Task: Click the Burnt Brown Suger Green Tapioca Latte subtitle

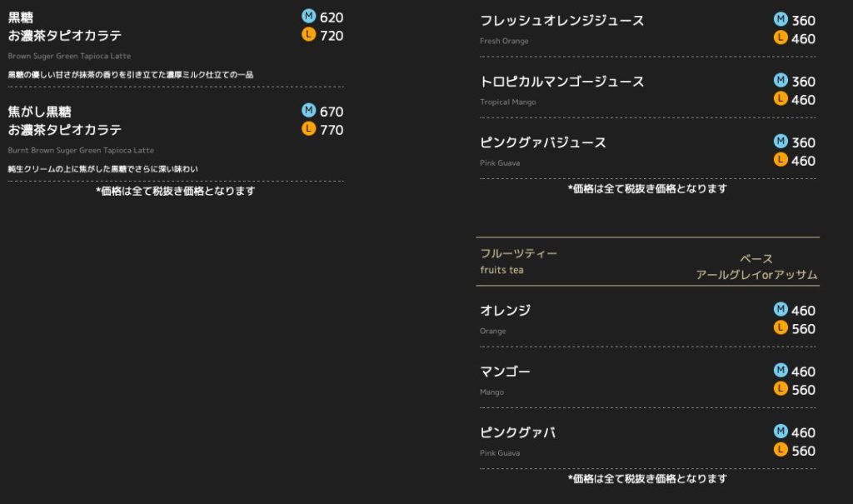Action: tap(81, 150)
